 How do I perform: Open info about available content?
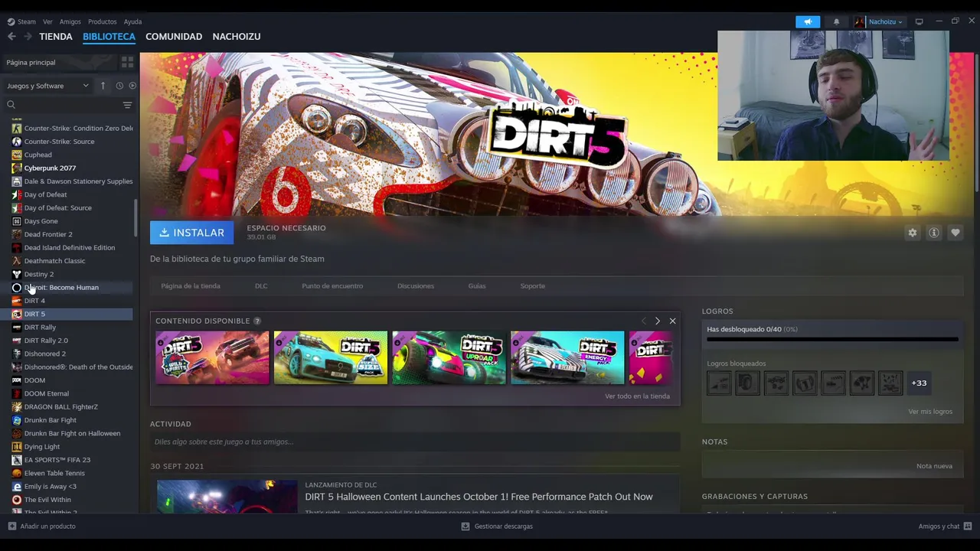click(x=257, y=321)
